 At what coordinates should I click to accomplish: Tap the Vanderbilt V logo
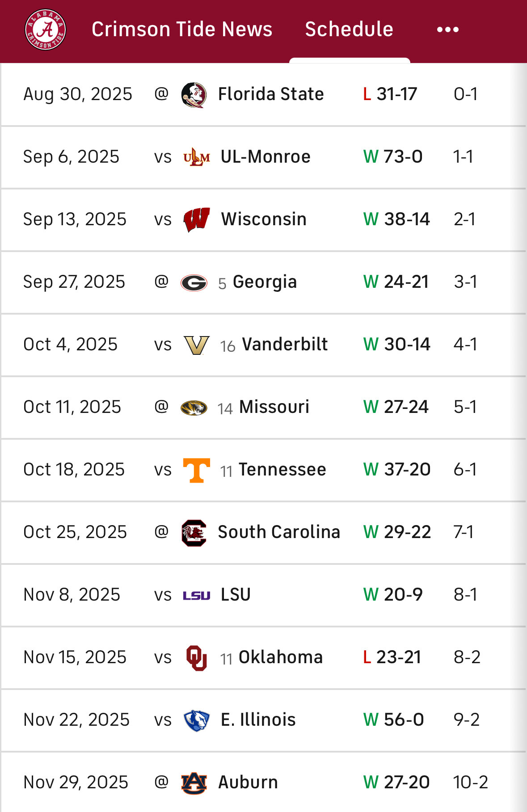coord(196,345)
